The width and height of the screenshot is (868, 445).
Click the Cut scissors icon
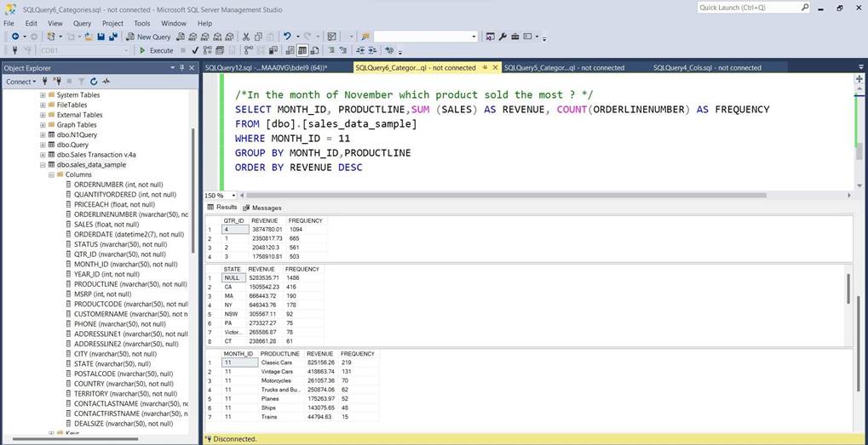(x=246, y=37)
